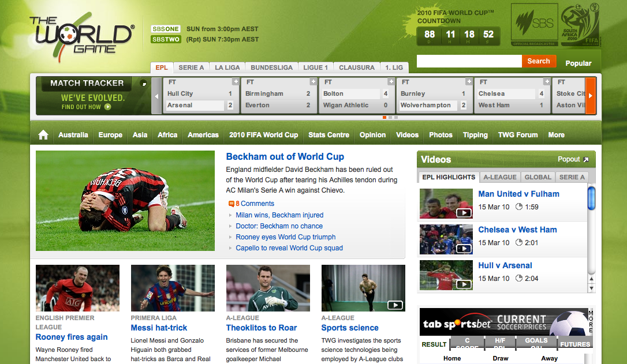Click the videos list scroll up arrow

(591, 279)
